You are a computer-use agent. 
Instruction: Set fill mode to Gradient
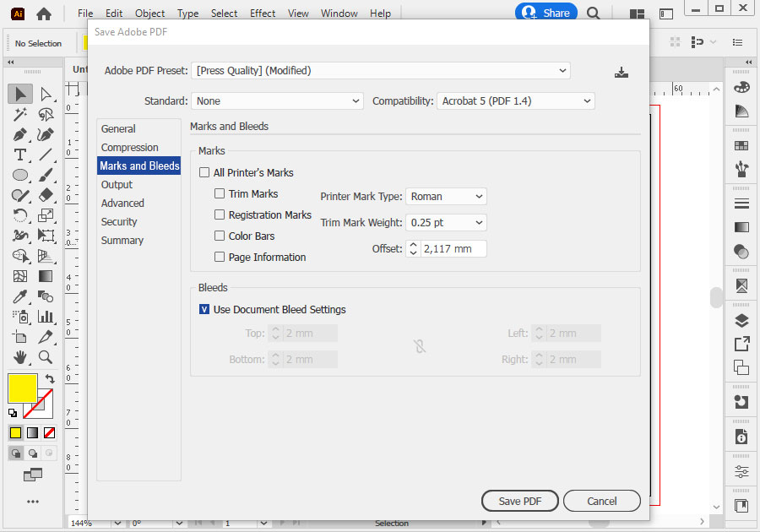pyautogui.click(x=32, y=432)
